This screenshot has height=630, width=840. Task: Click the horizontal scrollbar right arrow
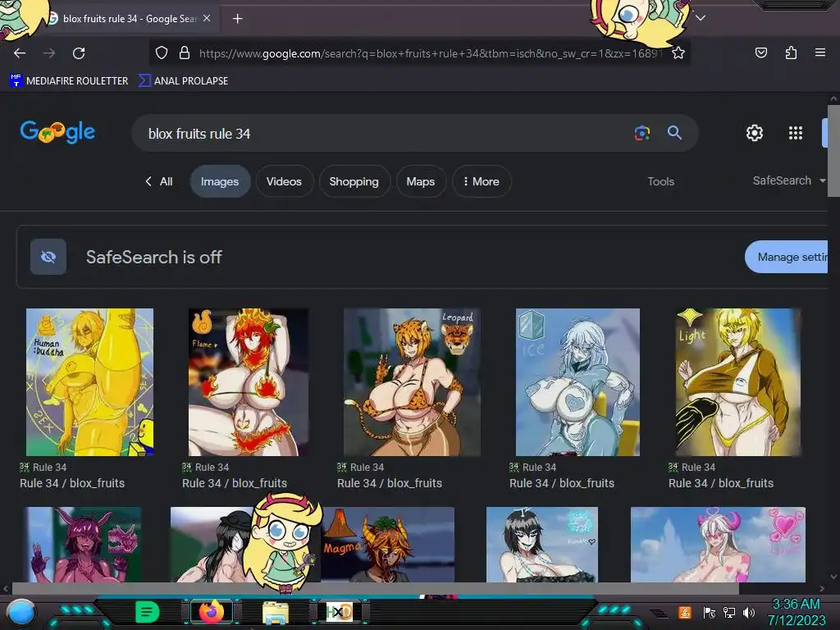point(822,589)
